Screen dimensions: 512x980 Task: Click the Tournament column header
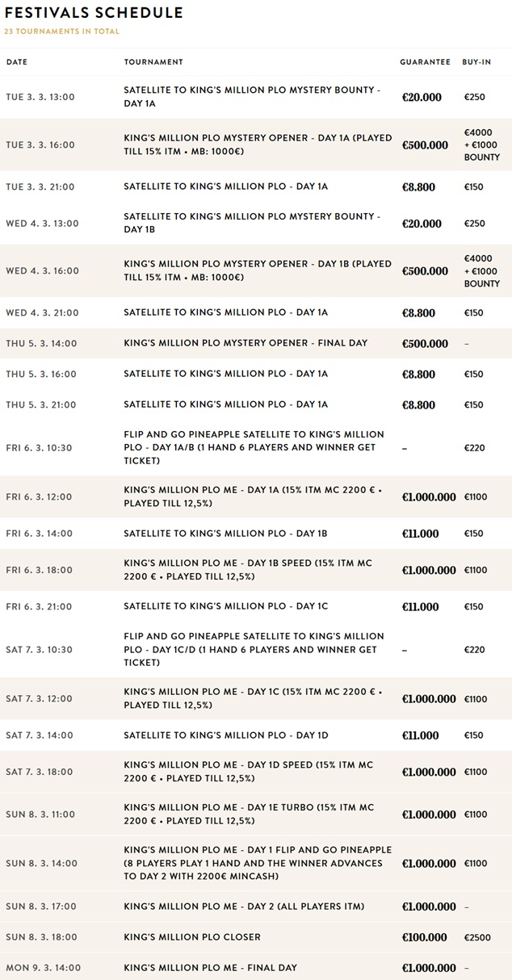pos(153,62)
